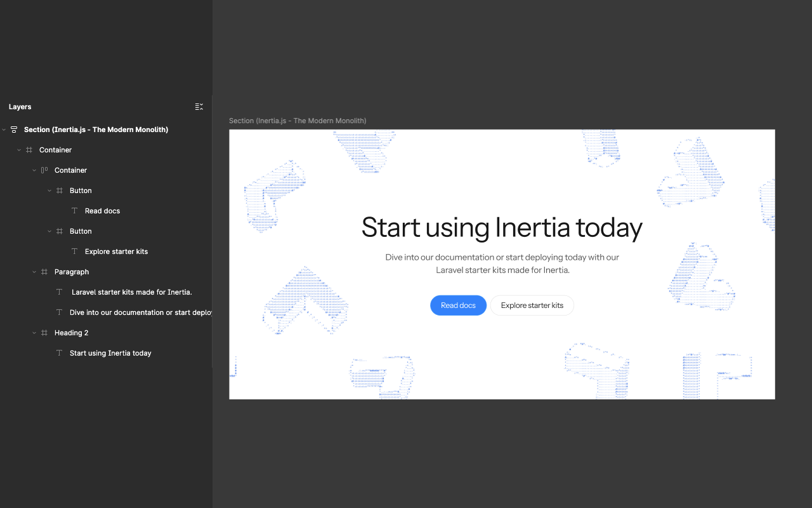
Task: Select the Dive into our documentation text layer
Action: click(x=140, y=312)
